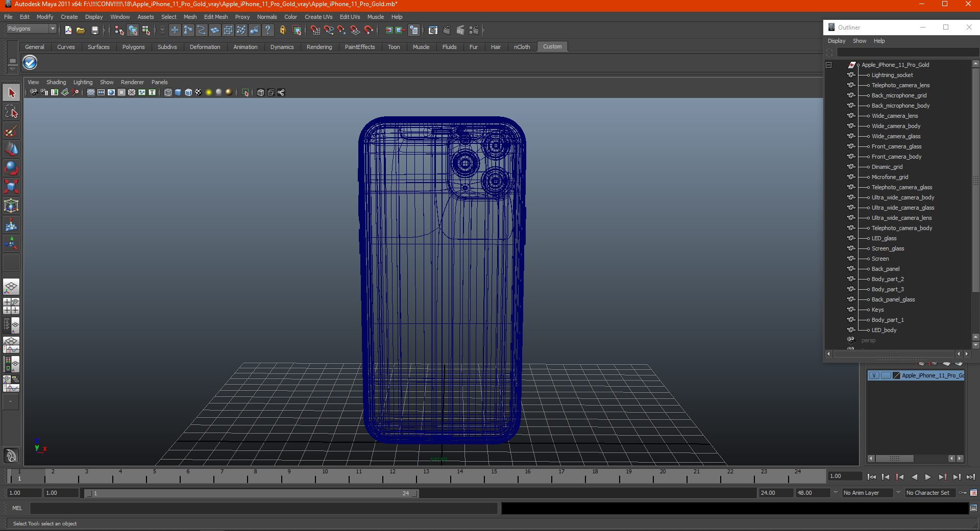Select the Soft Modification tool

pyautogui.click(x=11, y=224)
